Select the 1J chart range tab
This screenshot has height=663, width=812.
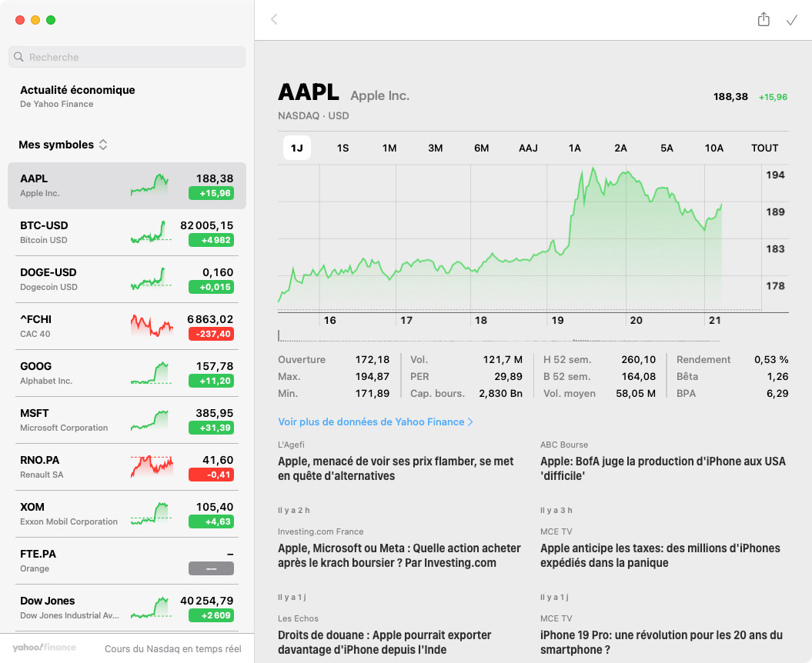(297, 148)
